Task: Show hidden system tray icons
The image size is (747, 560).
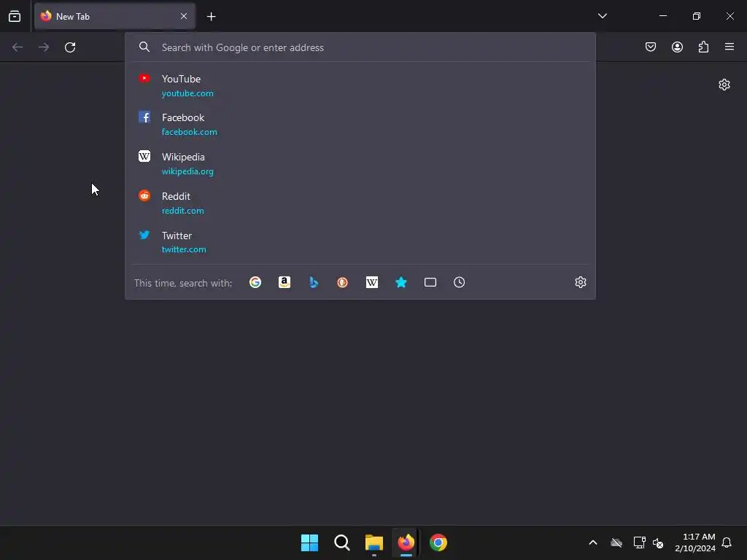Action: (593, 542)
